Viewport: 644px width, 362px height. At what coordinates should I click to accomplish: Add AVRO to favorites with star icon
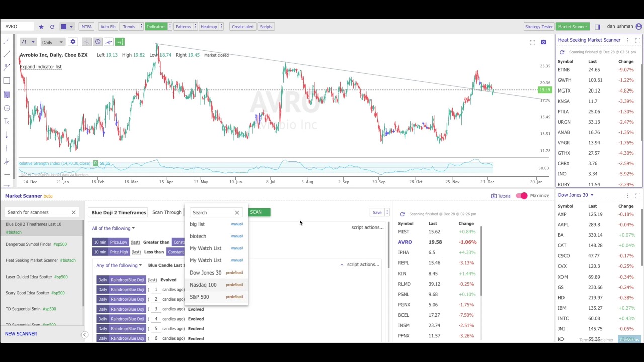41,27
